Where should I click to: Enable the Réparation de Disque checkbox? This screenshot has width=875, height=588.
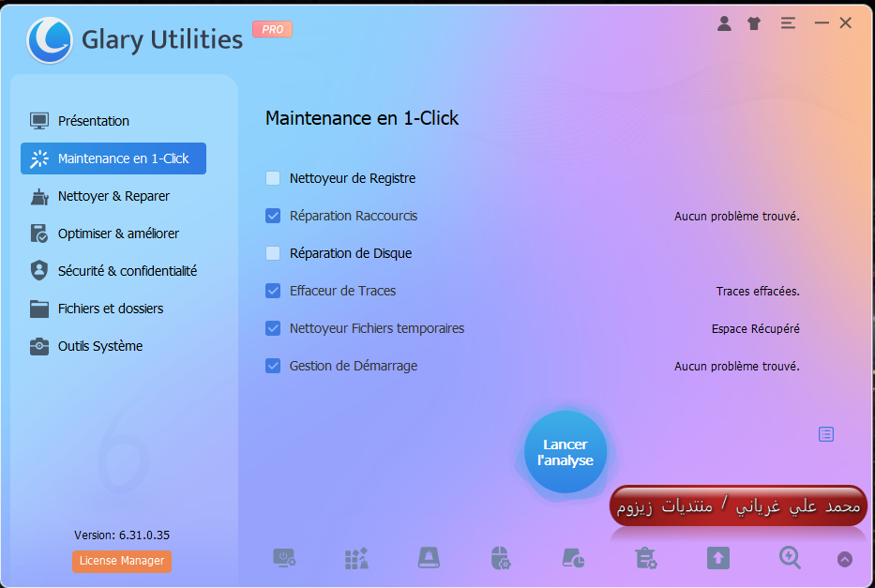[273, 252]
